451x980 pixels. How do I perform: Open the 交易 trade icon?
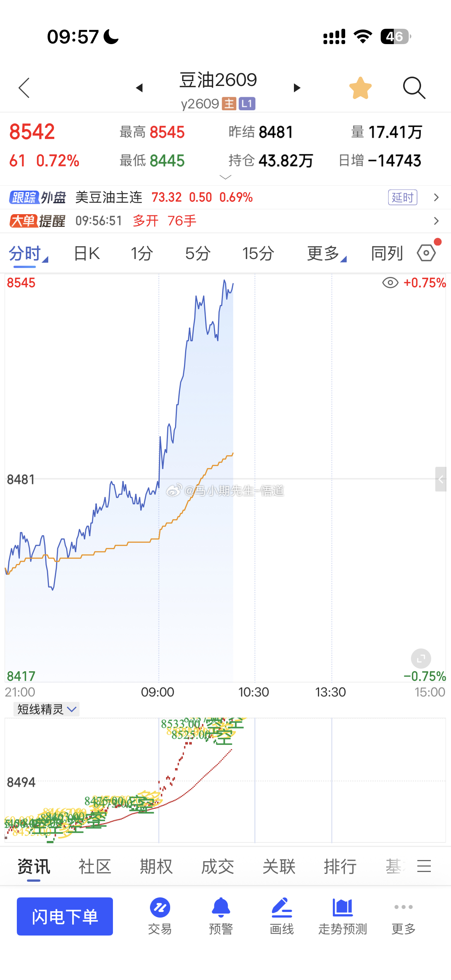(x=160, y=908)
